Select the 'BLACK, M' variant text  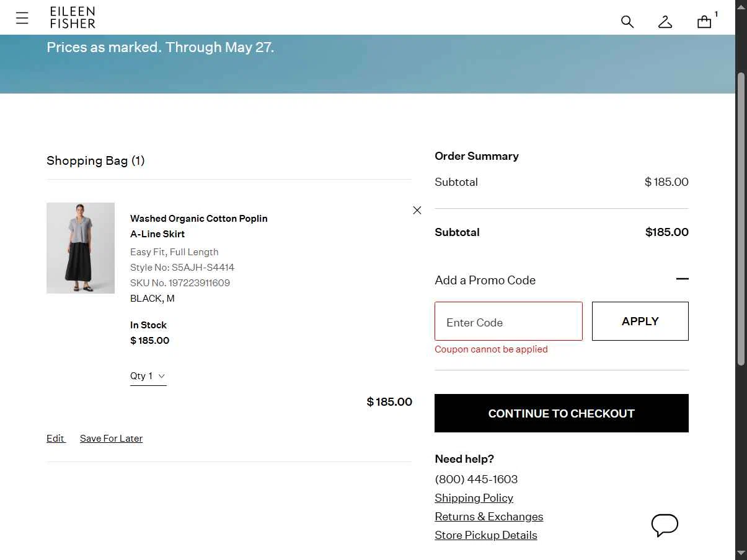(152, 299)
